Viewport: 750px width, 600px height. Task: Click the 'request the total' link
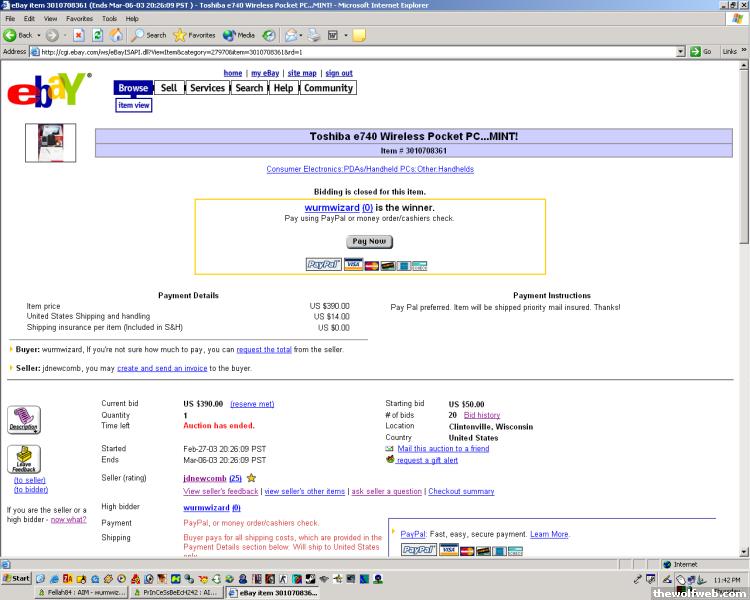(x=263, y=350)
